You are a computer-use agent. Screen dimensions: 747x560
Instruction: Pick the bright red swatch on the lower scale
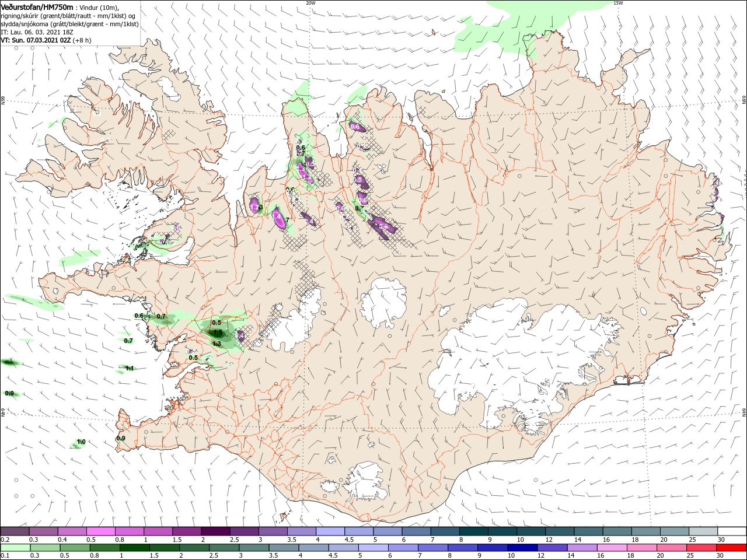pos(731,548)
